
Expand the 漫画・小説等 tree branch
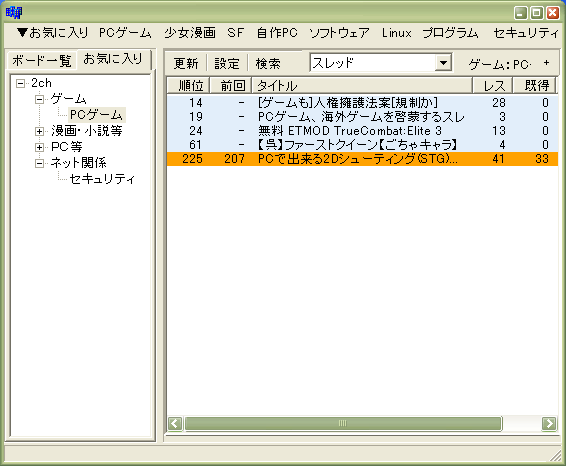pyautogui.click(x=39, y=131)
